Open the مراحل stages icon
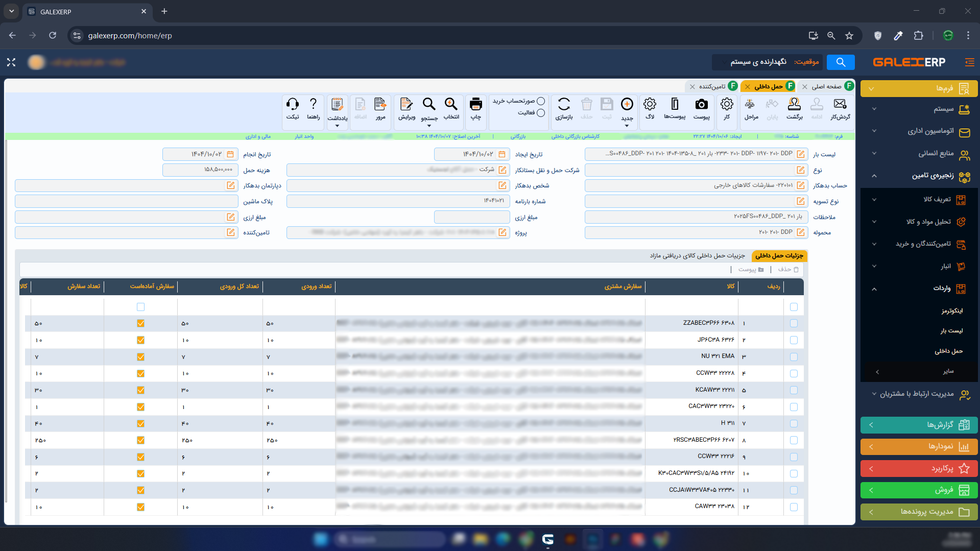The image size is (980, 551). [750, 105]
